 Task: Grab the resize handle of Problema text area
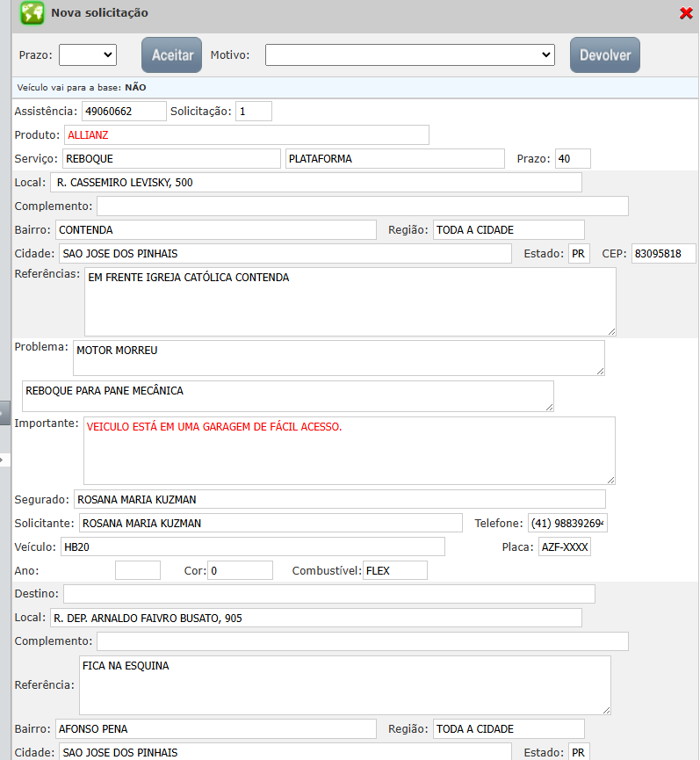pyautogui.click(x=600, y=371)
